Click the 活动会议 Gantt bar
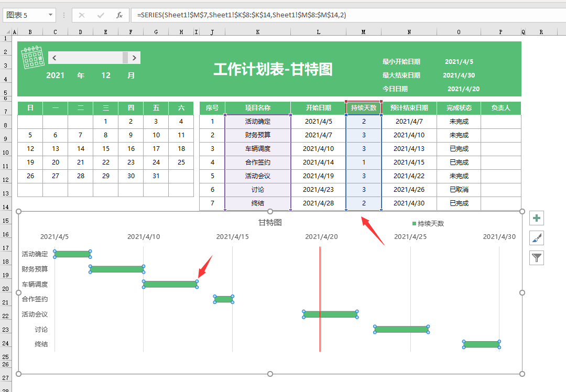Screen dimensions: 566x392 pos(330,314)
